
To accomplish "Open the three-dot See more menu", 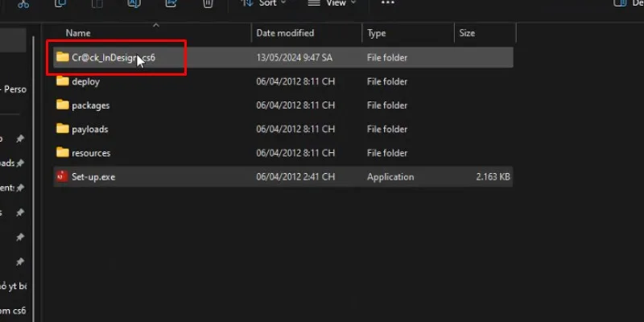I will (388, 3).
